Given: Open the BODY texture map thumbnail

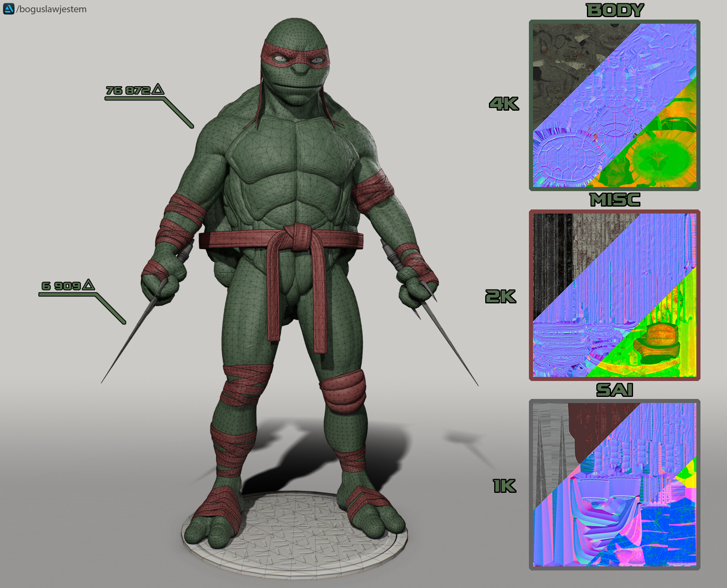Looking at the screenshot, I should tap(615, 105).
